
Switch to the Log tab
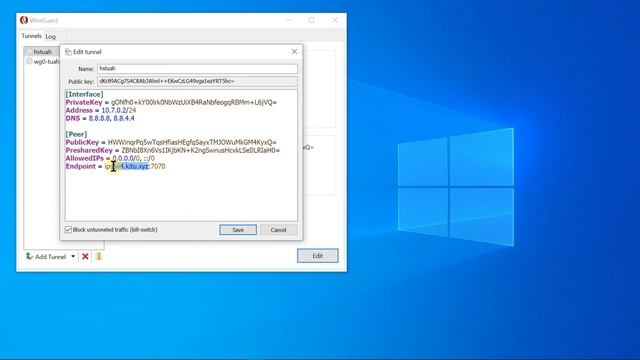[x=51, y=37]
